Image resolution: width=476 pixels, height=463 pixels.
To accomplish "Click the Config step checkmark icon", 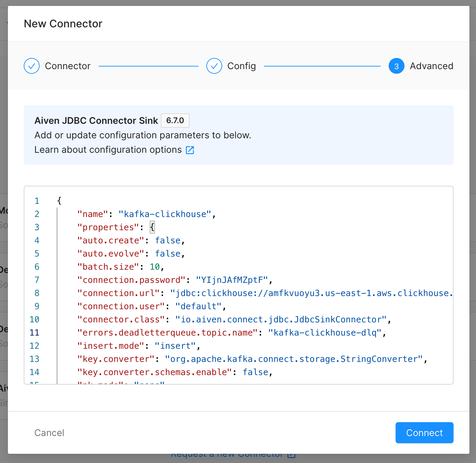I will (x=214, y=66).
